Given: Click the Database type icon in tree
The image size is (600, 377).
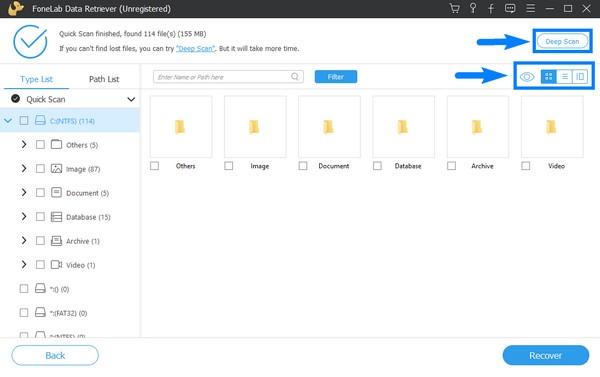Looking at the screenshot, I should [x=56, y=217].
